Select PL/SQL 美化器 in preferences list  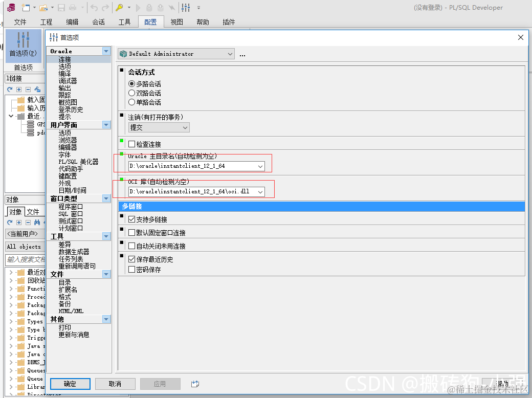[78, 162]
